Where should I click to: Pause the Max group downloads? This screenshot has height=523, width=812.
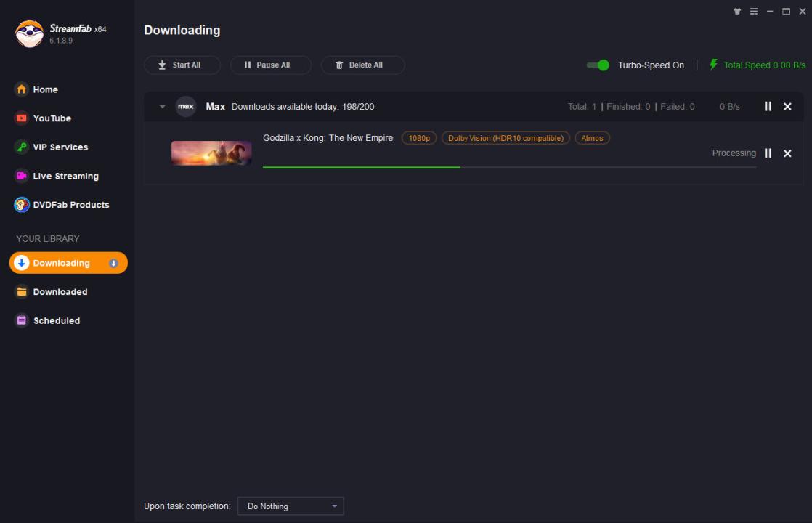pyautogui.click(x=768, y=106)
